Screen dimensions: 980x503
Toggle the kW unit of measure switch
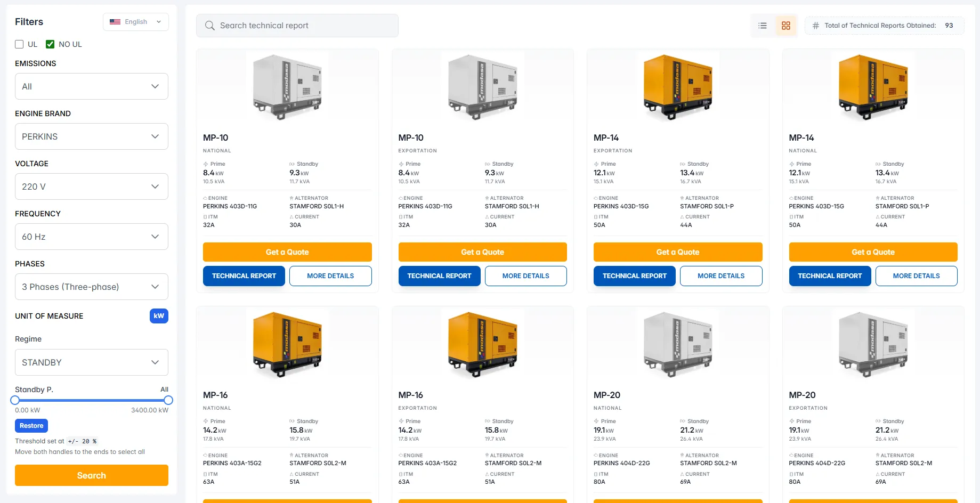159,316
